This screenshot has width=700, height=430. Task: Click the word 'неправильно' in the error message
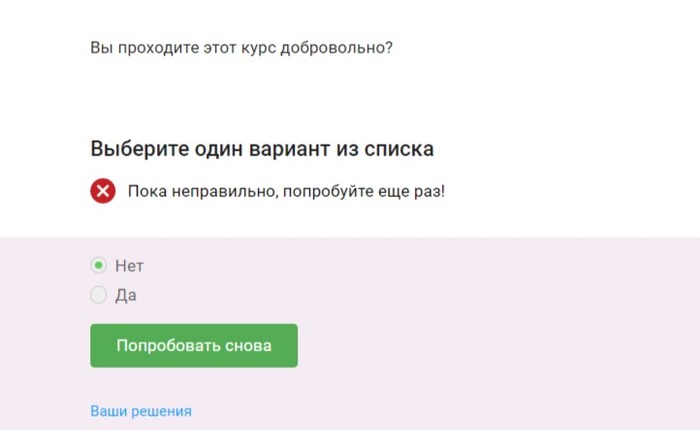pos(225,192)
